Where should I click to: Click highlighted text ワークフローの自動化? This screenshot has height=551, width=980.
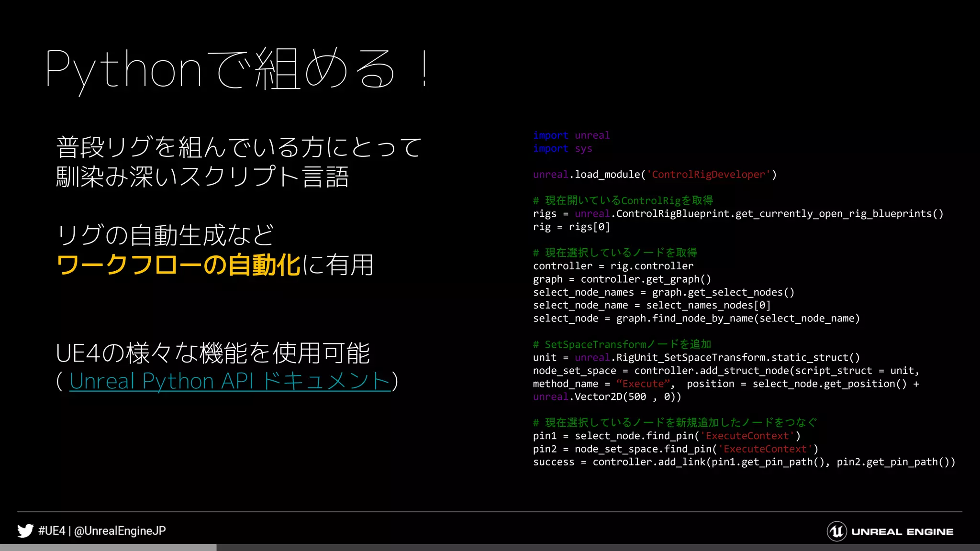(178, 265)
